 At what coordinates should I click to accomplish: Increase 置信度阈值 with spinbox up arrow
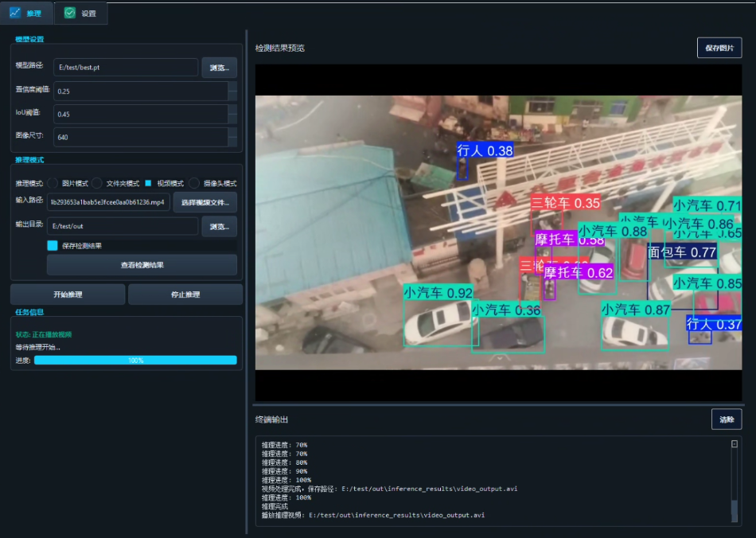(x=232, y=87)
